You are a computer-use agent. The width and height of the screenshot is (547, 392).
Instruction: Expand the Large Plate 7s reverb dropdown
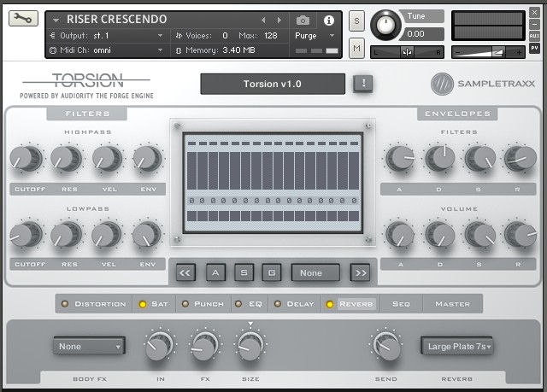[x=456, y=347]
